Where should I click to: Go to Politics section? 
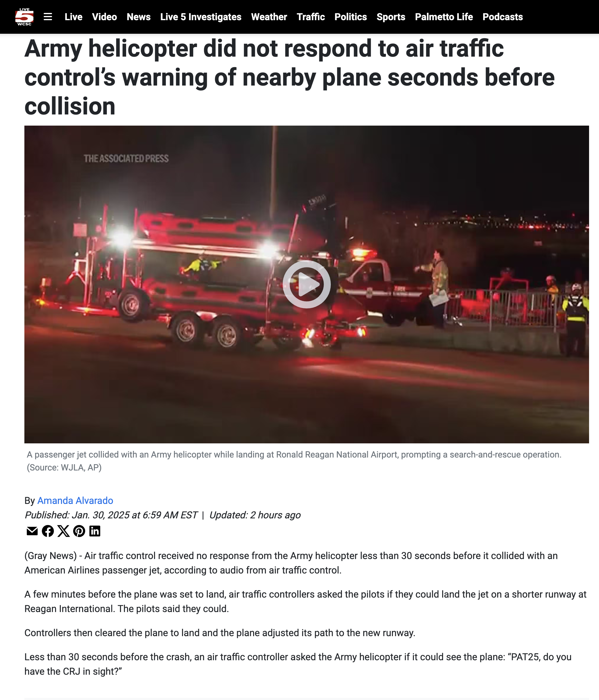[350, 17]
